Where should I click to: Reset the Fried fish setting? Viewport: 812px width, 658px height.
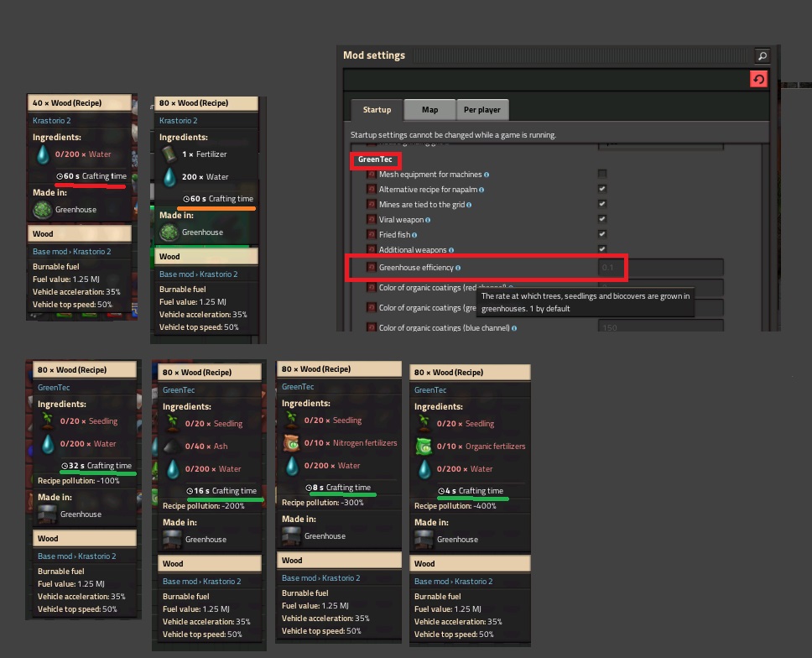pos(372,235)
